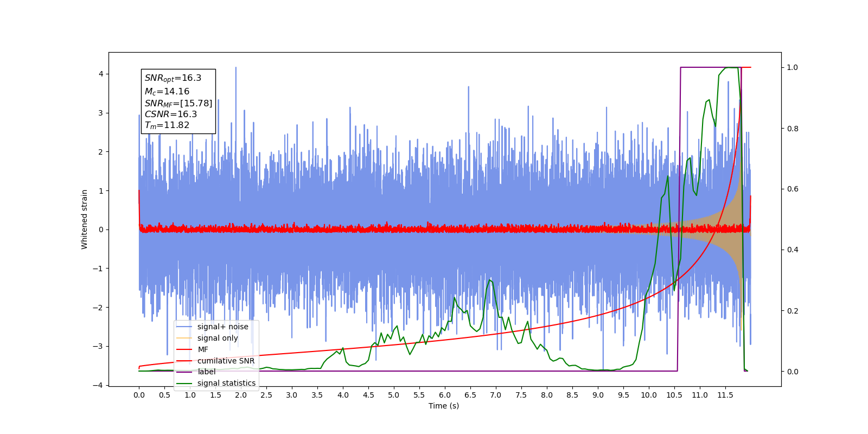Click the green signal statistics legend line
The height and width of the screenshot is (434, 868).
(x=184, y=383)
